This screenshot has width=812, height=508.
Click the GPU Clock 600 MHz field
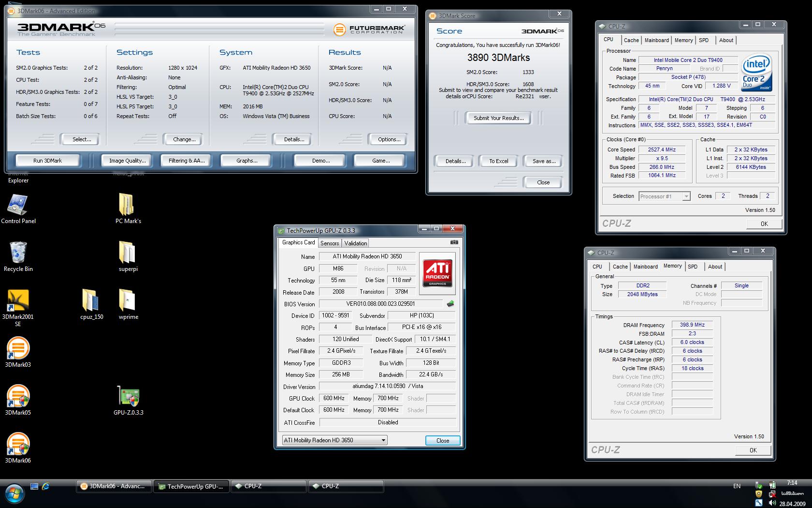pos(334,398)
